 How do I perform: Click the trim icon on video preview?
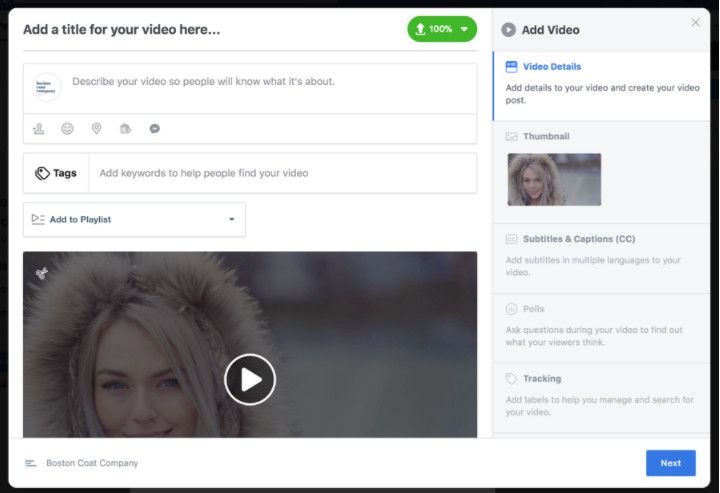(x=42, y=272)
